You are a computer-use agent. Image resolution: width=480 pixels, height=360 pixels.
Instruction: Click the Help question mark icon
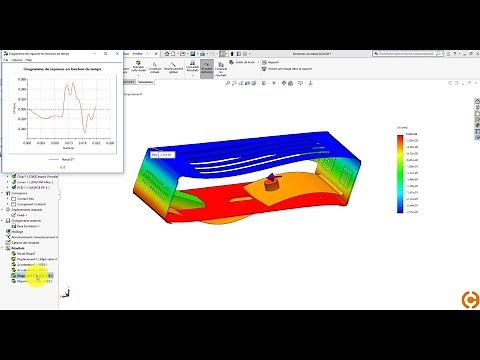coord(455,54)
